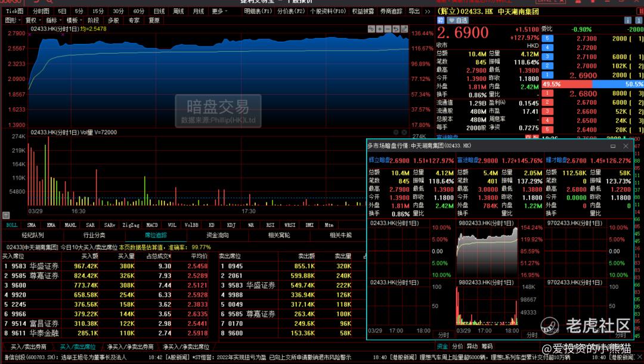Minimize the 多市场暗盘行情 popup window

(613, 146)
